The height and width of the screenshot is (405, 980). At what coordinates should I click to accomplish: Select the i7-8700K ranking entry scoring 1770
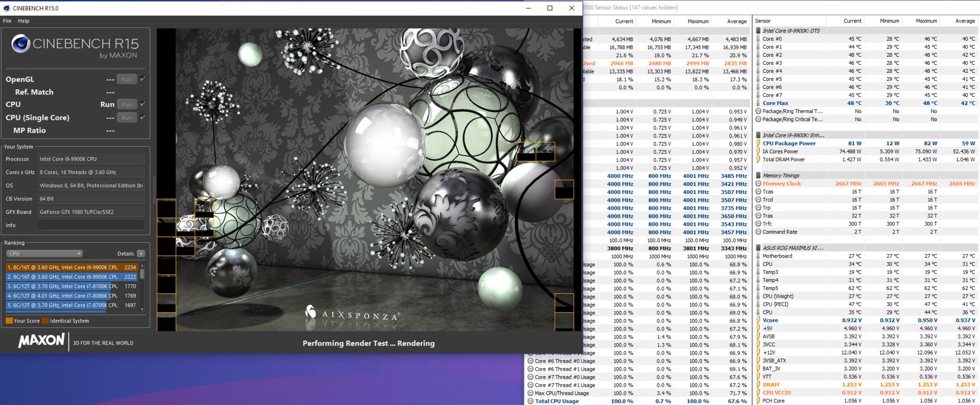[x=72, y=286]
